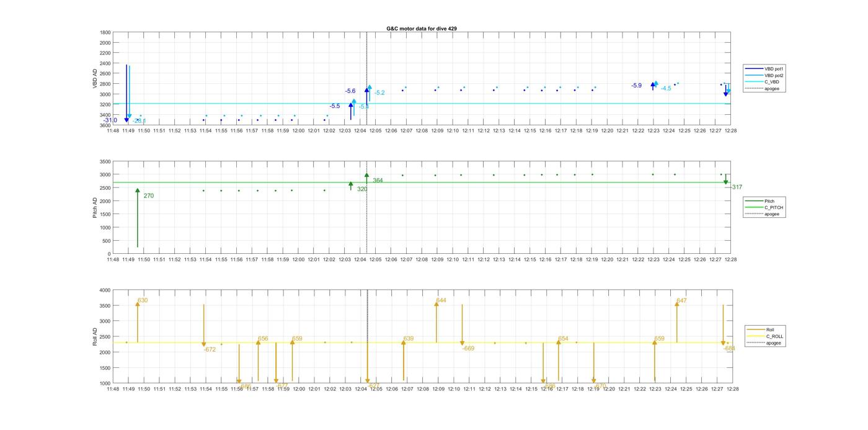Click the -670 roll data label

click(600, 386)
